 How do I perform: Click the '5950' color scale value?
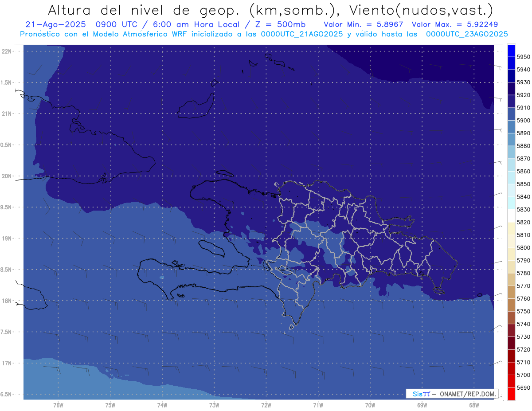coord(524,57)
